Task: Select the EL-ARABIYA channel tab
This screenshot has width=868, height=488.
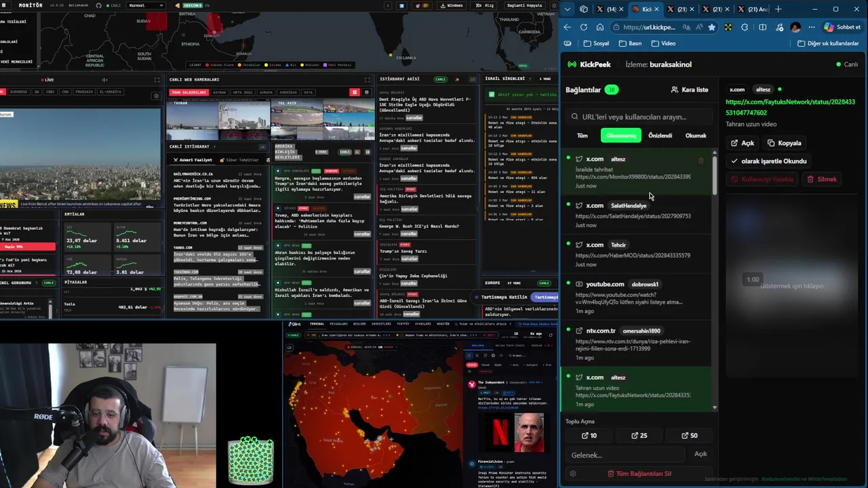Action: (x=111, y=91)
